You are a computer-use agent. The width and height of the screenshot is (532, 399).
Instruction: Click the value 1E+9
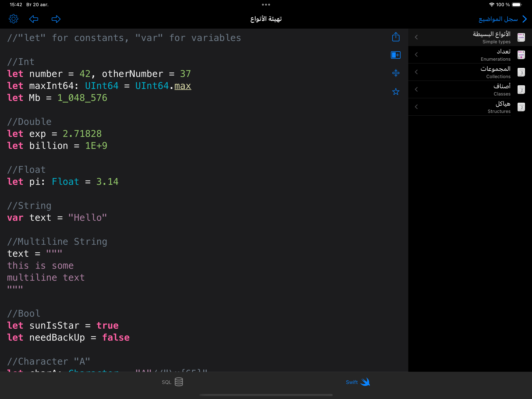[x=96, y=146]
